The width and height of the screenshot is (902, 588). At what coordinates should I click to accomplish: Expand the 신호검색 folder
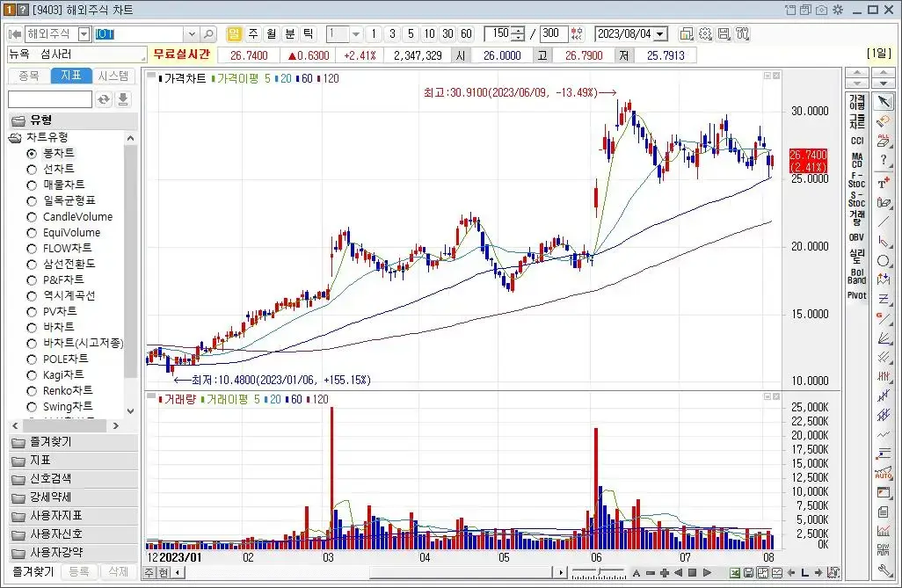[72, 479]
